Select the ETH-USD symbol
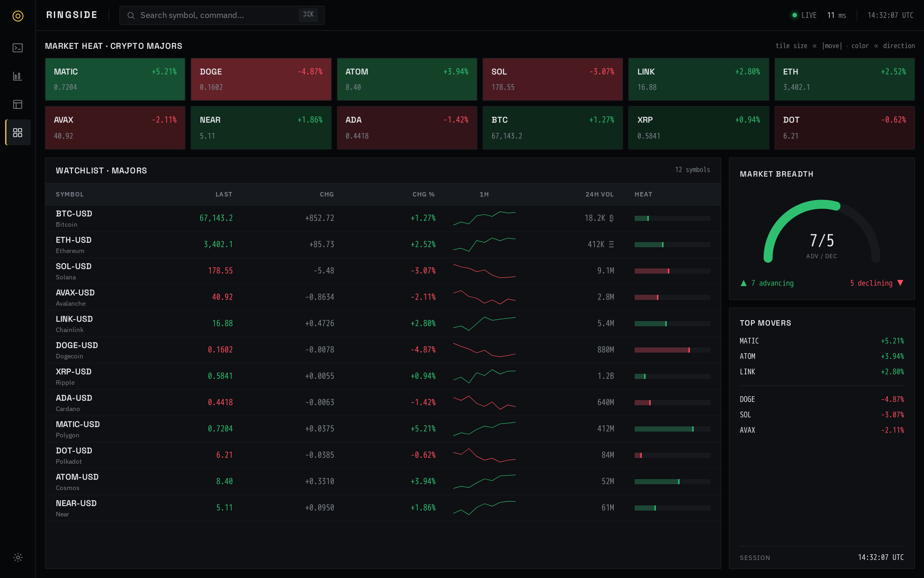Image resolution: width=924 pixels, height=578 pixels. coord(74,240)
